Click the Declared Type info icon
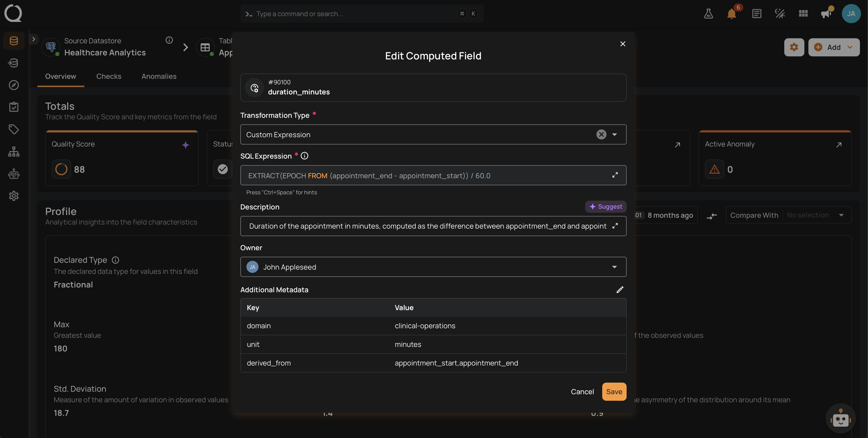The image size is (868, 438). 115,260
